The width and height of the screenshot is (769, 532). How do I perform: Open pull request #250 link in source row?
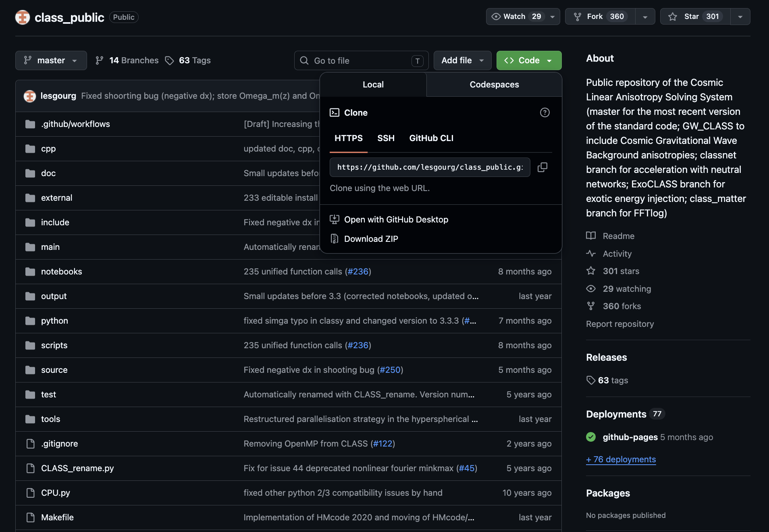pyautogui.click(x=390, y=370)
